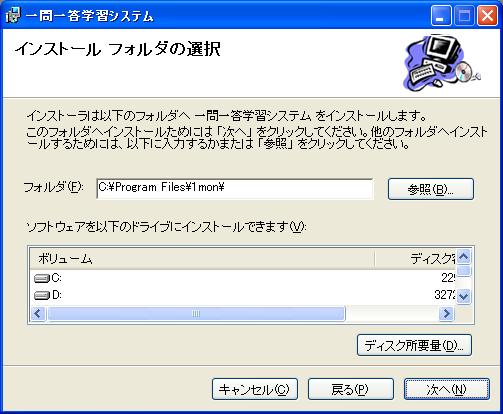
Task: Select the D: drive icon in the volume list
Action: [42, 295]
